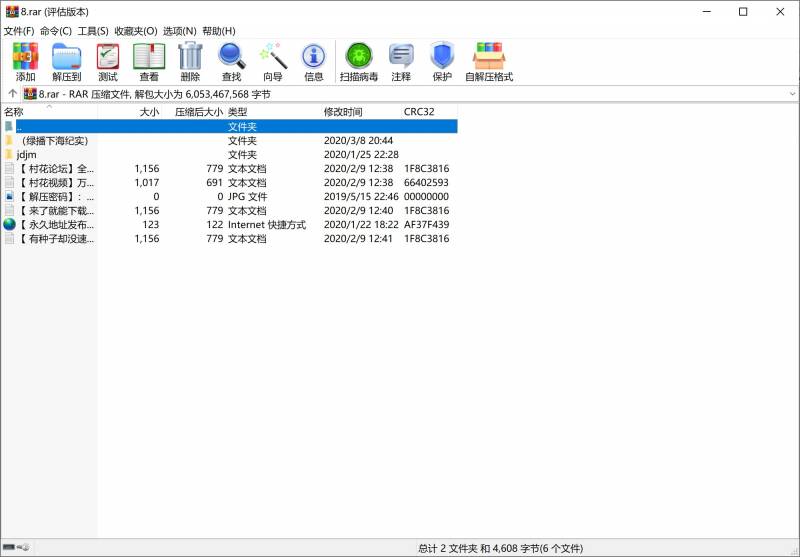This screenshot has height=557, width=800.
Task: Select the 永久地址发布 Internet shortcut file
Action: 55,225
